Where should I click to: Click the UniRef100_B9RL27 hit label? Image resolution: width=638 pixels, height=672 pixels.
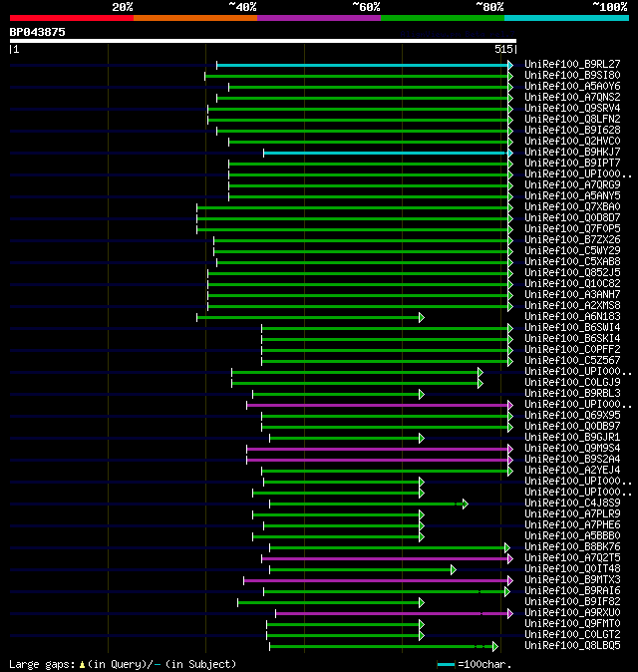coord(572,64)
